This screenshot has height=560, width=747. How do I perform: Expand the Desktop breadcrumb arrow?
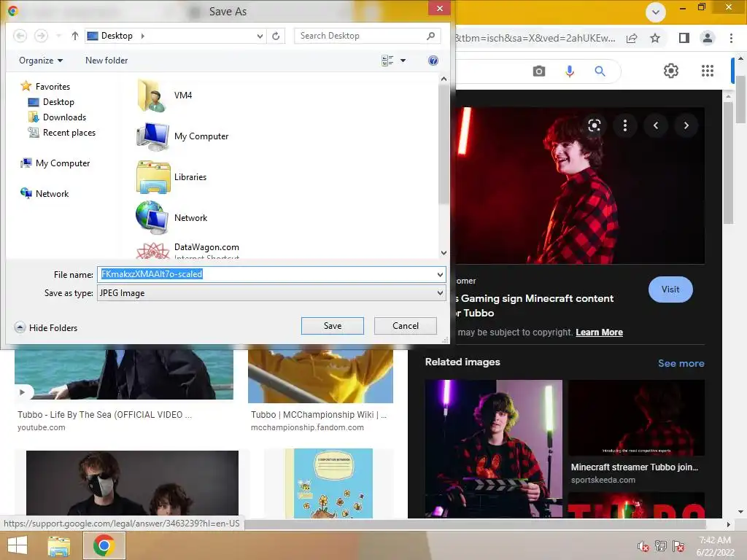(142, 36)
